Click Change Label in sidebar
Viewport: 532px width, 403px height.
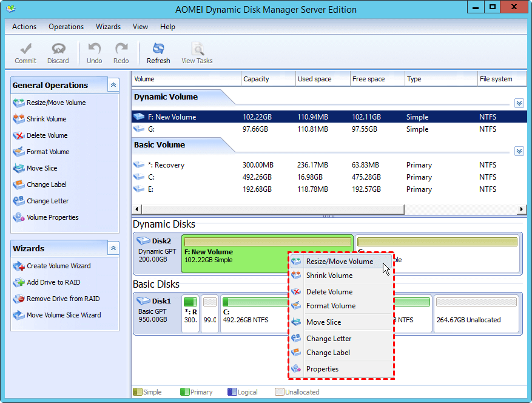pyautogui.click(x=46, y=185)
